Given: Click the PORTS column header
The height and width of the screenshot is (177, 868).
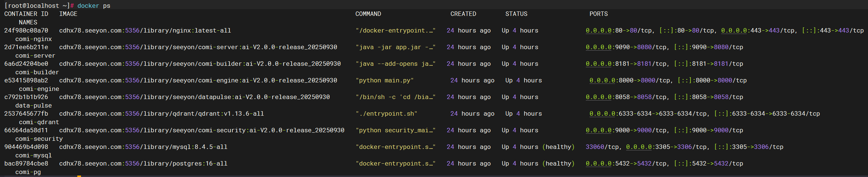Looking at the screenshot, I should pos(598,14).
